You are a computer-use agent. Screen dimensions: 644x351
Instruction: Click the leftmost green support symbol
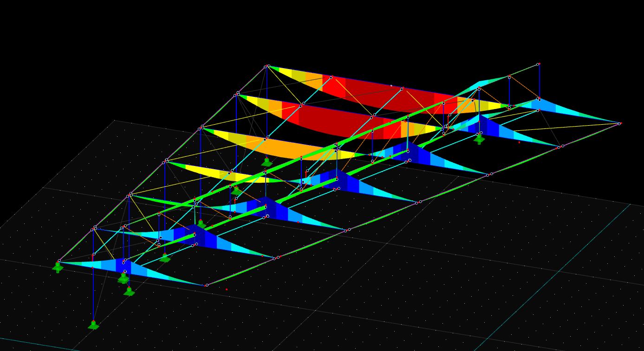58,267
